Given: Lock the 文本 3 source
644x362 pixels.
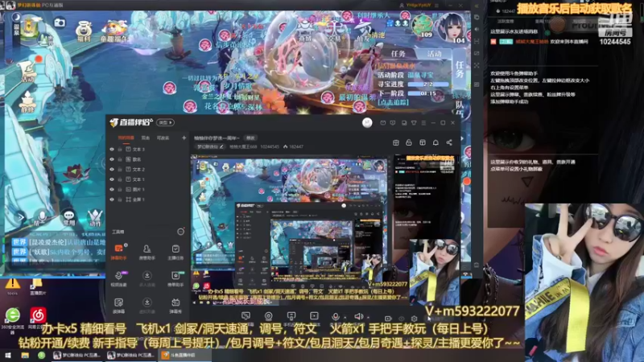Looking at the screenshot, I should [x=120, y=150].
